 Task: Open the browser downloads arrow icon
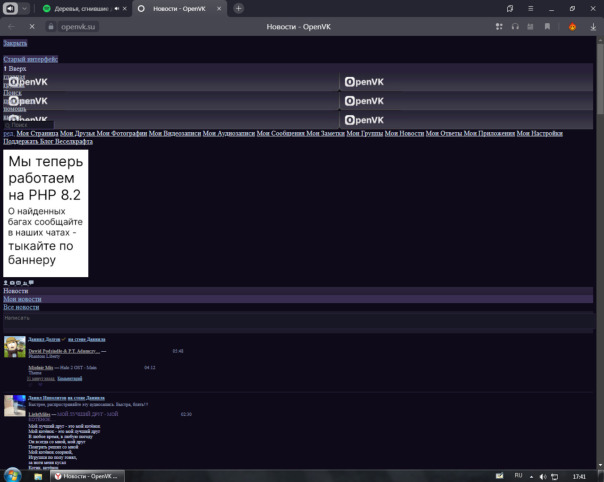[593, 27]
